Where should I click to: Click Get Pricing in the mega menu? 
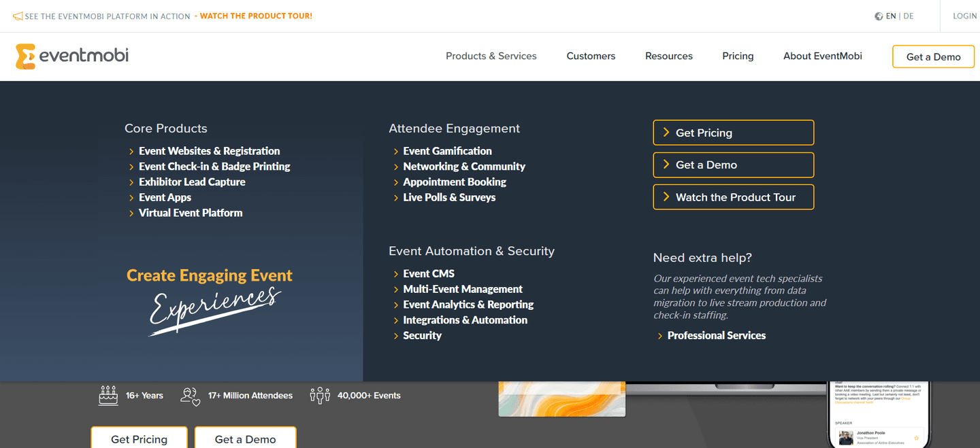point(734,133)
